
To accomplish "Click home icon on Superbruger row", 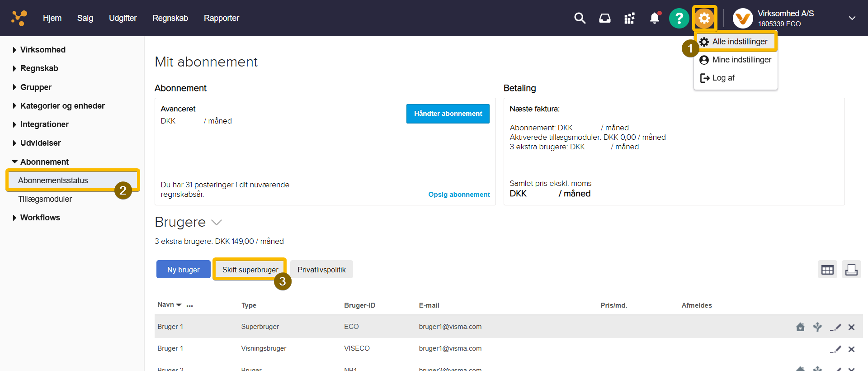I will [x=800, y=327].
